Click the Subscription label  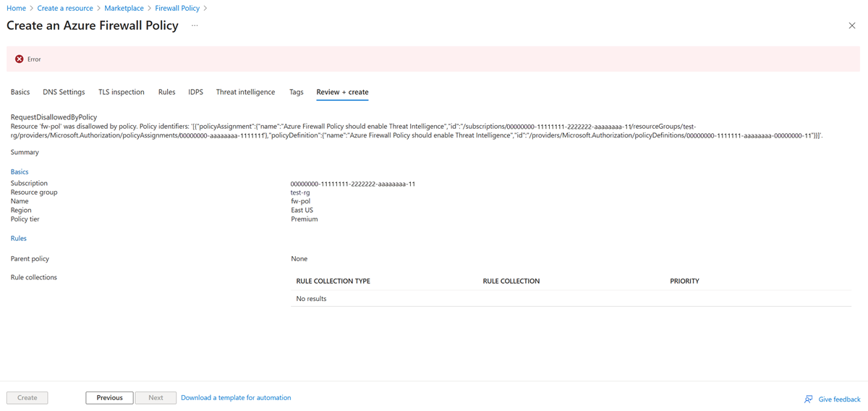pos(29,184)
